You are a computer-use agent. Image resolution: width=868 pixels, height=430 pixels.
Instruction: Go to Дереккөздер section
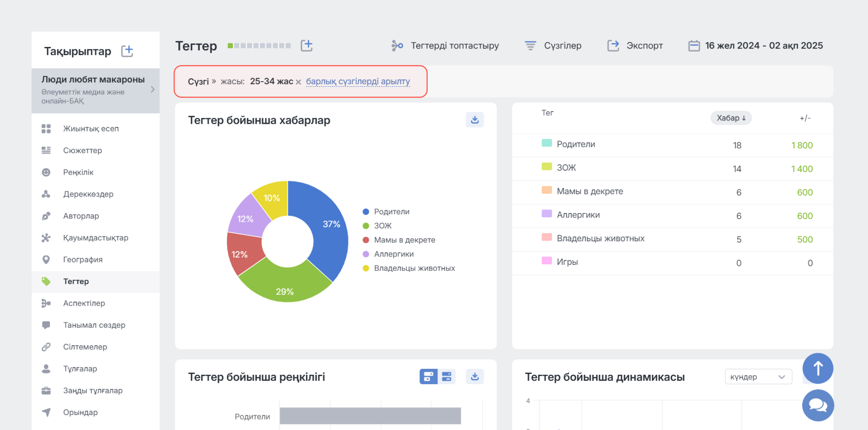[95, 194]
